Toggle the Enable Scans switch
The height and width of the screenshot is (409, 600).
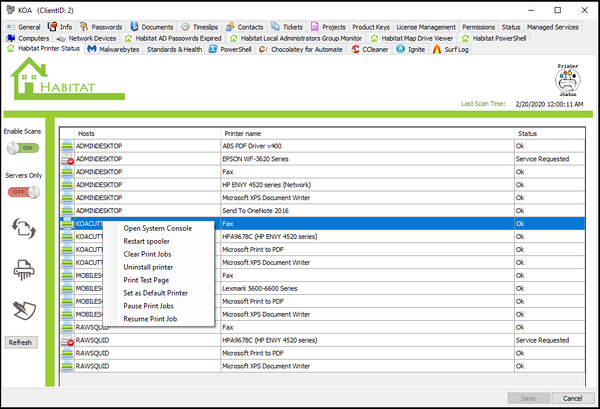[x=23, y=148]
